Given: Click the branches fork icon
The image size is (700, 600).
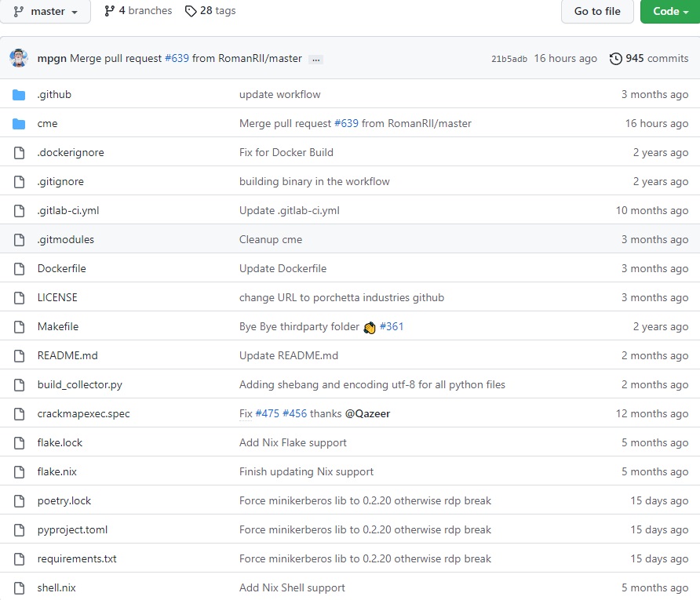Looking at the screenshot, I should click(x=109, y=11).
